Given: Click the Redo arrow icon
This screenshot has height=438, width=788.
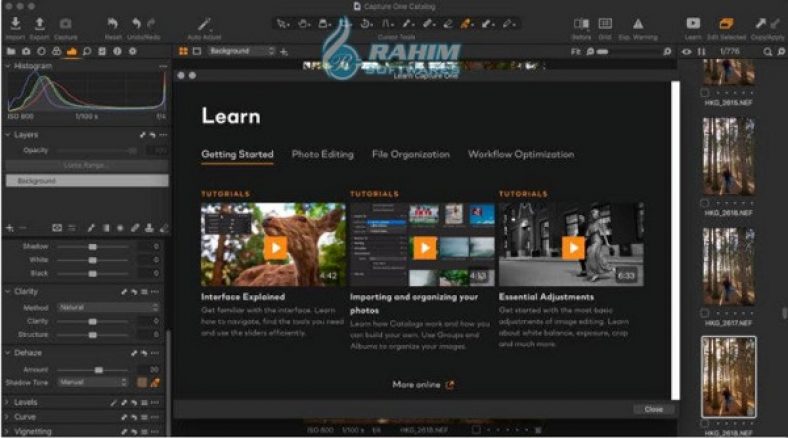Looking at the screenshot, I should [151, 24].
